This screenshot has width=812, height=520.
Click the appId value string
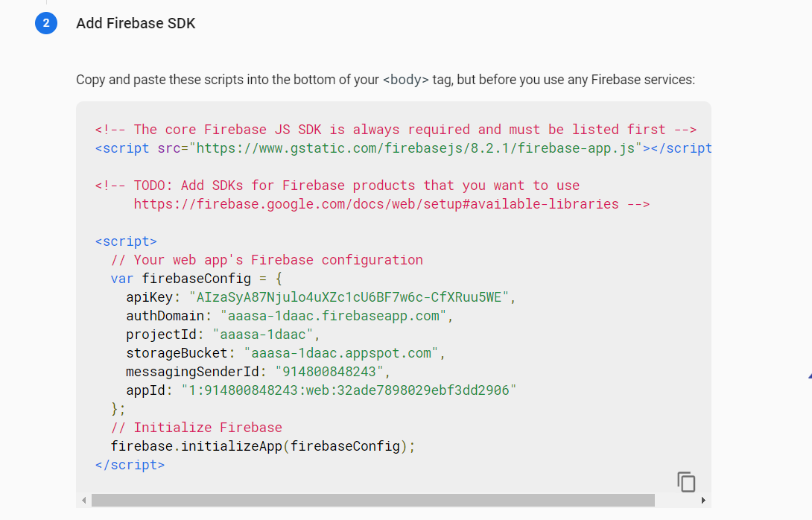[x=349, y=390]
